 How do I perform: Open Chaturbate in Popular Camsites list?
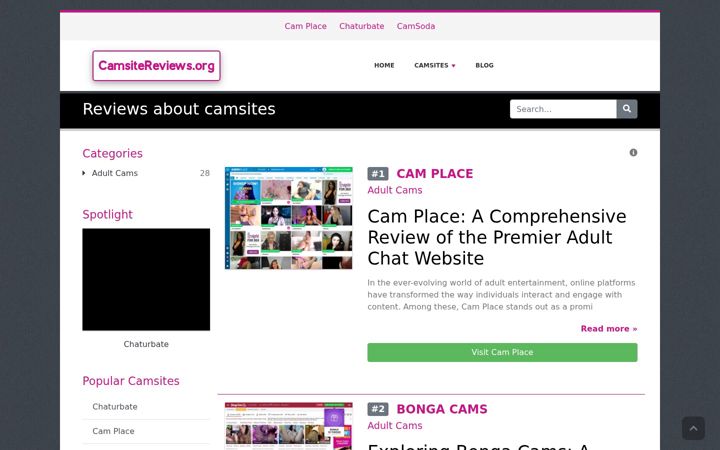click(115, 407)
